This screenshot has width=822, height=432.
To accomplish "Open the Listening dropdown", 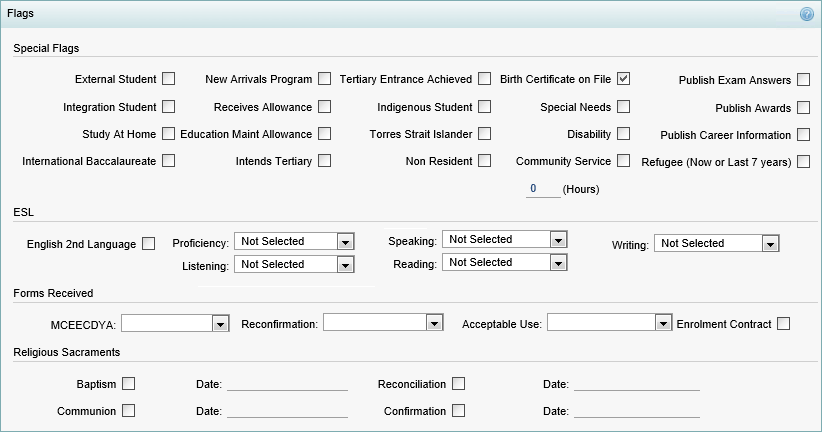I will pyautogui.click(x=294, y=264).
